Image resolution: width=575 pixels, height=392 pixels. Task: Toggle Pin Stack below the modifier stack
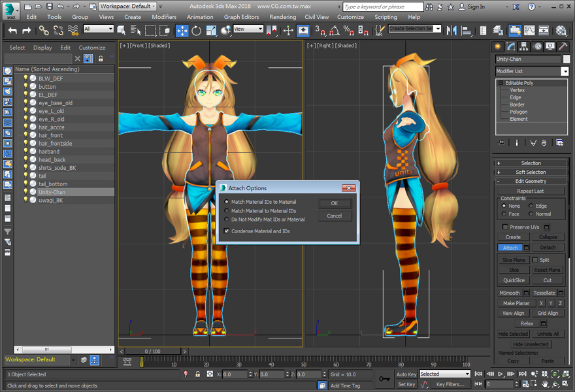[x=501, y=142]
